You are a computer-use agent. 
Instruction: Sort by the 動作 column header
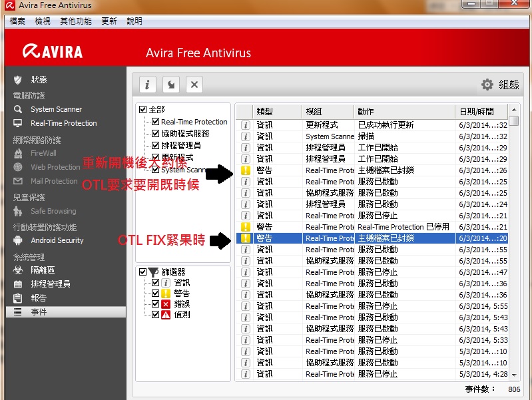(404, 112)
